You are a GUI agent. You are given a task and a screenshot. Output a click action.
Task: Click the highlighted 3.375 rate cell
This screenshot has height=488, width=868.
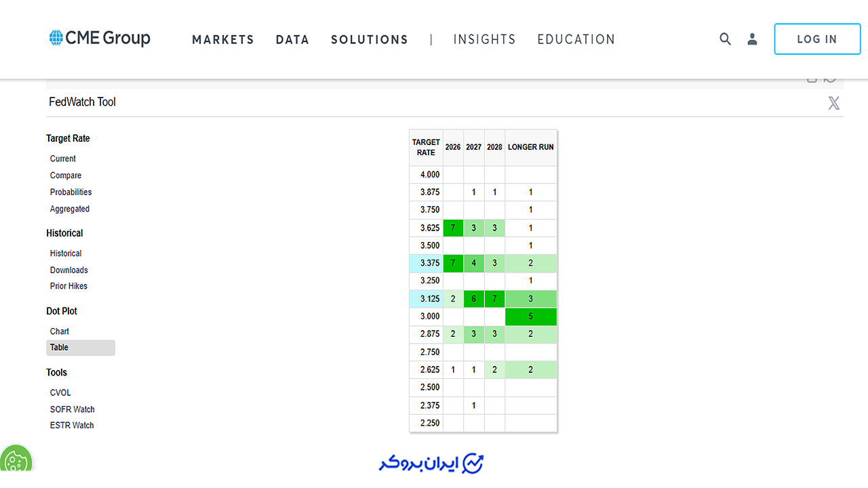click(427, 264)
